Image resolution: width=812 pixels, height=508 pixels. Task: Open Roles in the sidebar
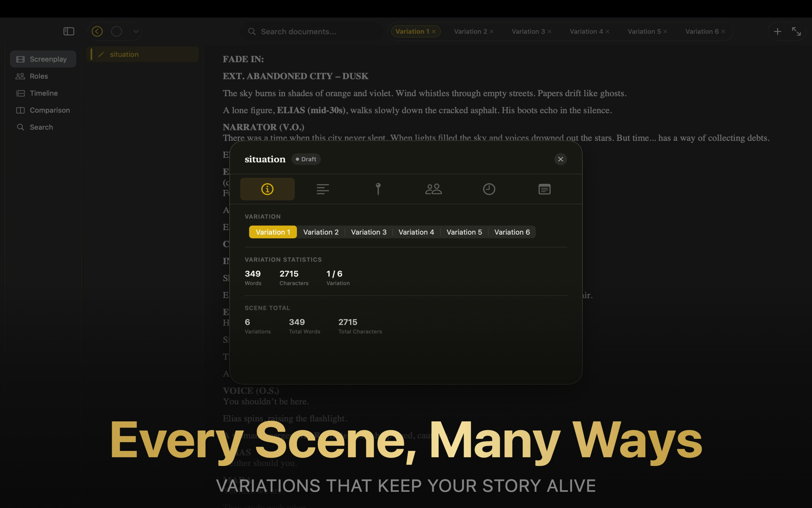[x=43, y=76]
